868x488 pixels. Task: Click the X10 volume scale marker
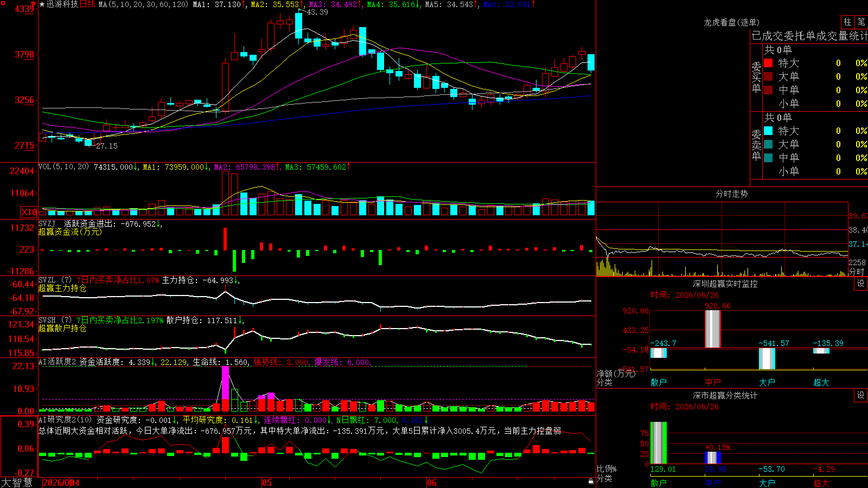tap(29, 212)
